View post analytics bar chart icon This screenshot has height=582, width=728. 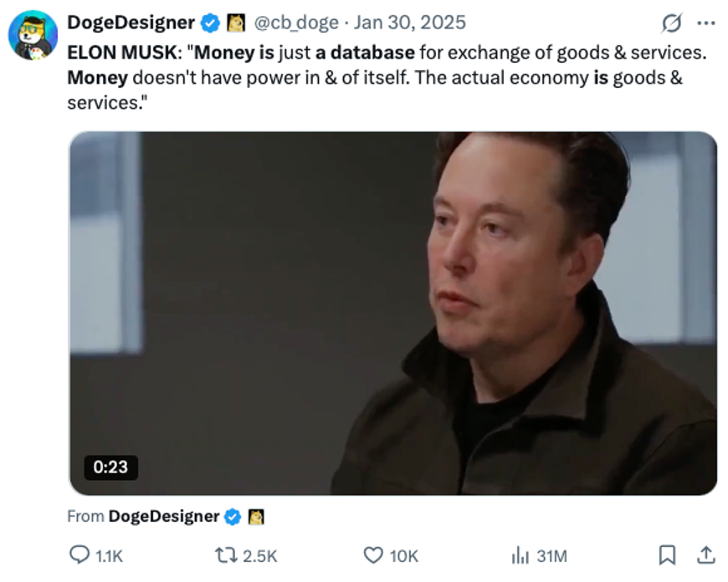point(520,555)
